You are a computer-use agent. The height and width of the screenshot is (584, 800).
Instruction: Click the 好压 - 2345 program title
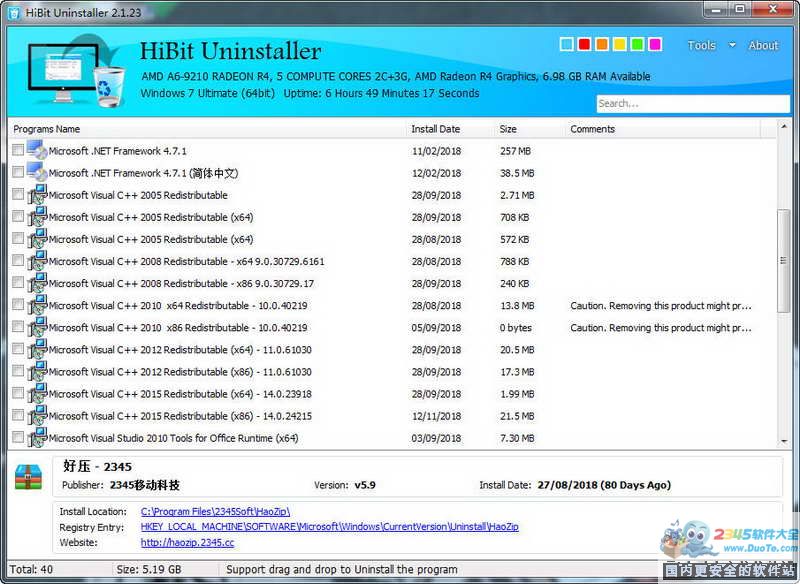click(97, 466)
